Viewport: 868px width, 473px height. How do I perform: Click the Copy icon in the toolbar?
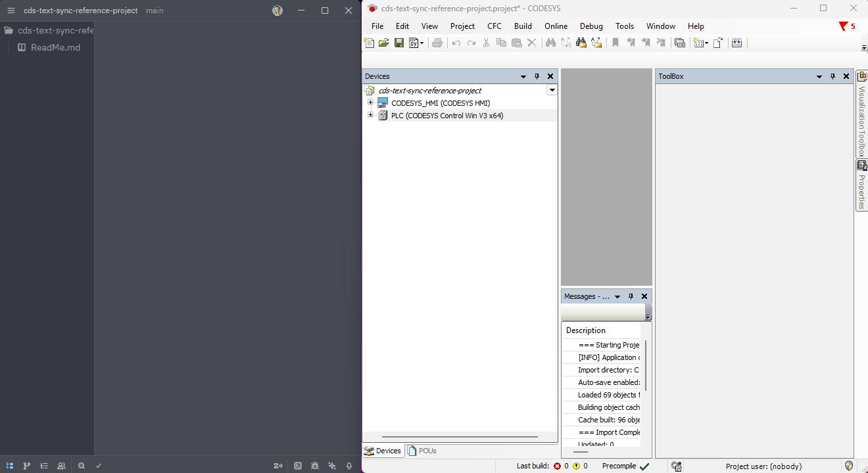501,43
